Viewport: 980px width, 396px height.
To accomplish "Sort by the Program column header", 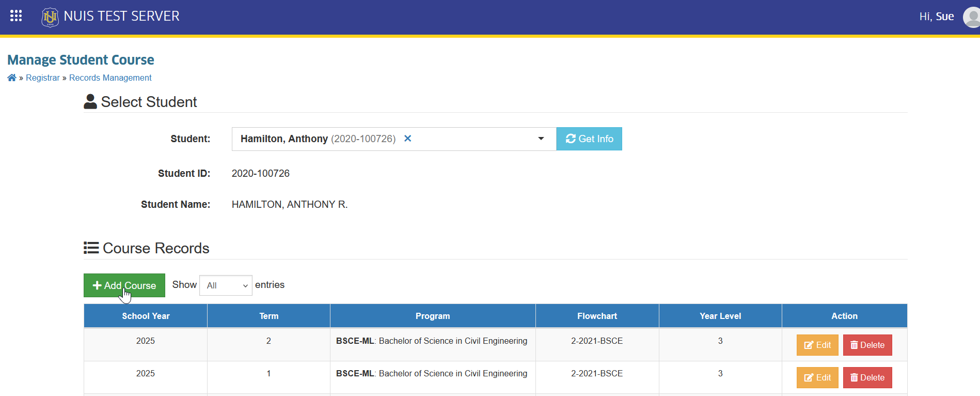I will (433, 316).
